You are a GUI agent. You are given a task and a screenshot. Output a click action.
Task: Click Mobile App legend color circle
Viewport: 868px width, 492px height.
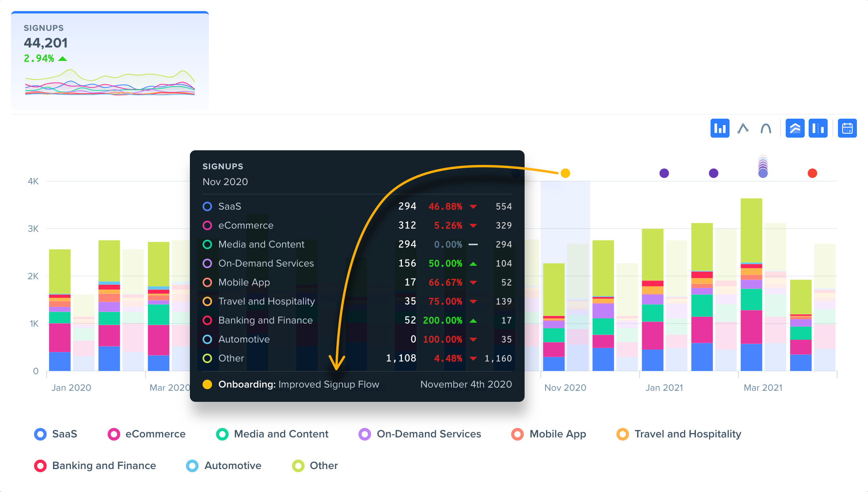pyautogui.click(x=517, y=434)
